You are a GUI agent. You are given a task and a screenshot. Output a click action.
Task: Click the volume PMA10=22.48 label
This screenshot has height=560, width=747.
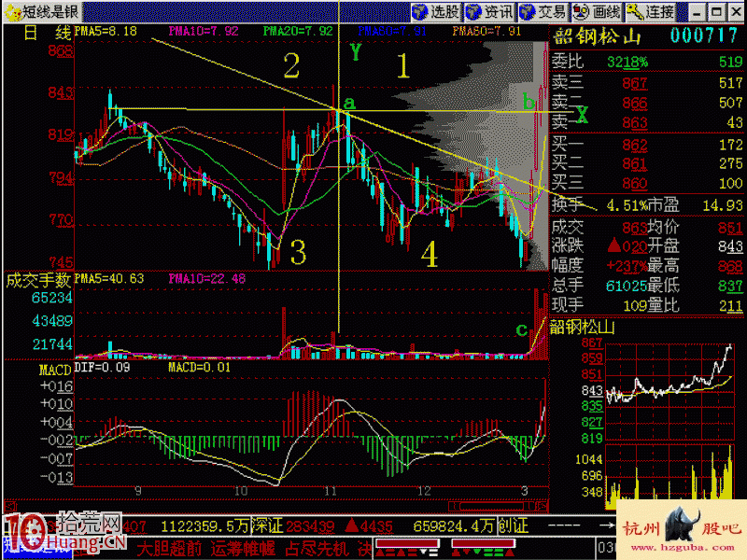pos(206,278)
